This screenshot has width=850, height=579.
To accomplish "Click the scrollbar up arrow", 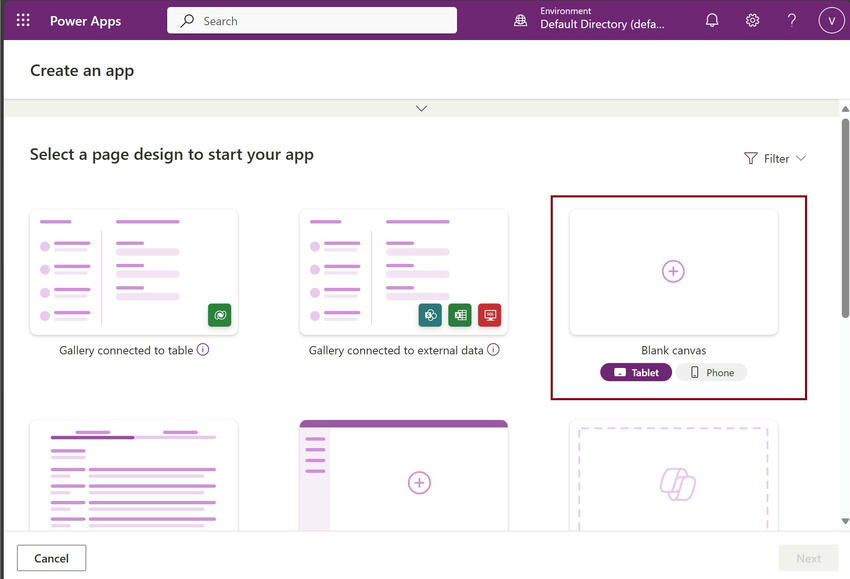I will 845,109.
